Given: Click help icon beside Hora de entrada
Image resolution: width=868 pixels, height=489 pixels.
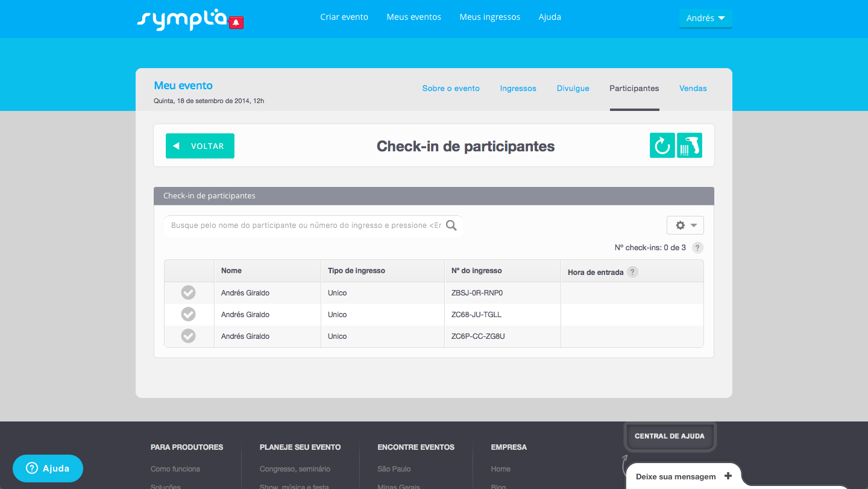Looking at the screenshot, I should pos(632,272).
